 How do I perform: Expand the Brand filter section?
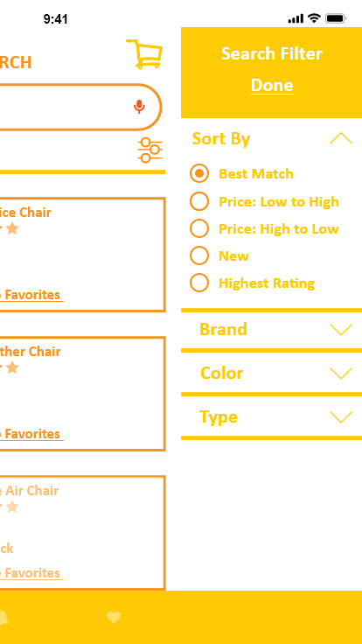271,329
